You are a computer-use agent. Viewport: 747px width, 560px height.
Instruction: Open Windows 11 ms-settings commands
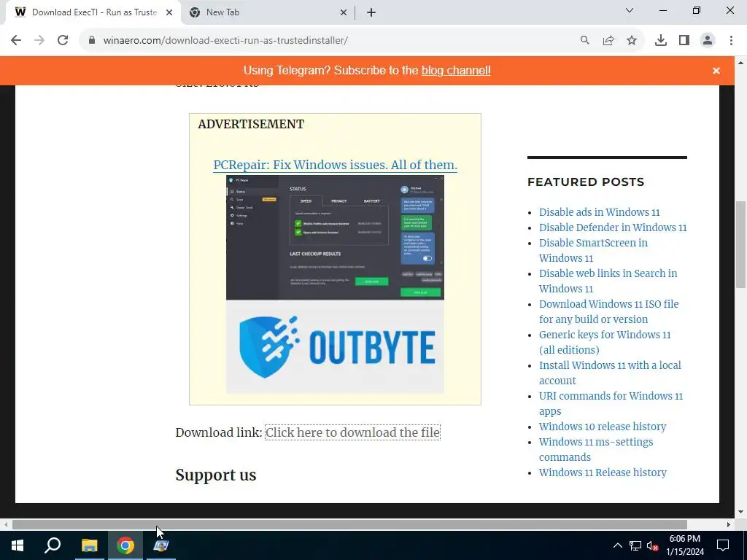pyautogui.click(x=596, y=449)
